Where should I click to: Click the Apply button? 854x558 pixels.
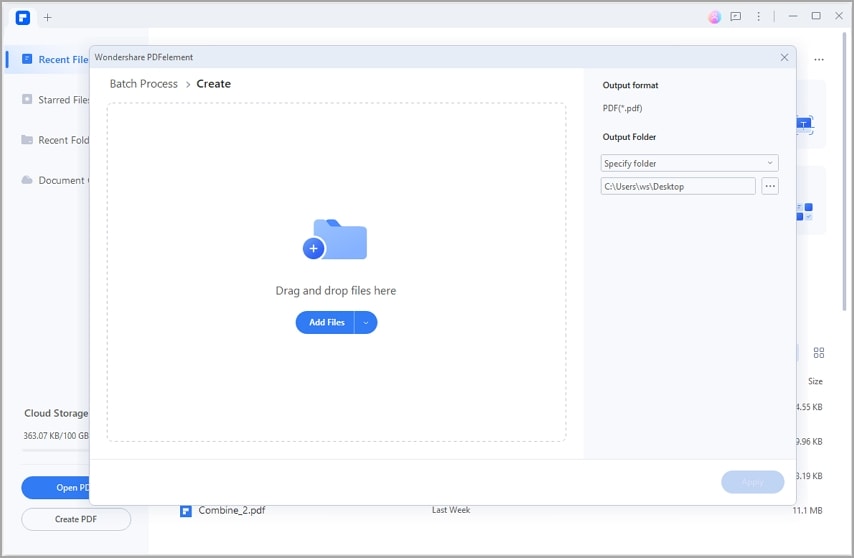pyautogui.click(x=752, y=482)
